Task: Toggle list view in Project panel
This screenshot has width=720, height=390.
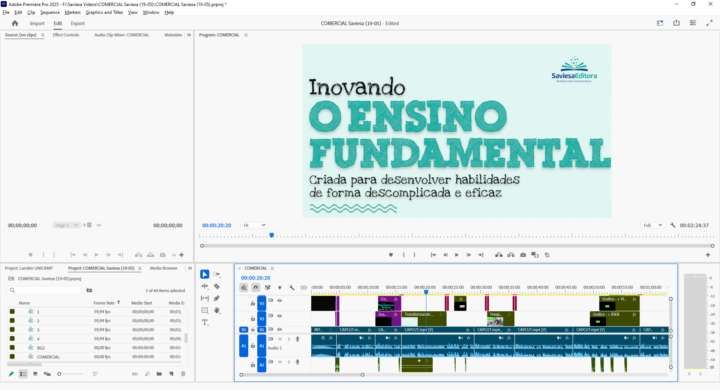Action: click(x=23, y=374)
